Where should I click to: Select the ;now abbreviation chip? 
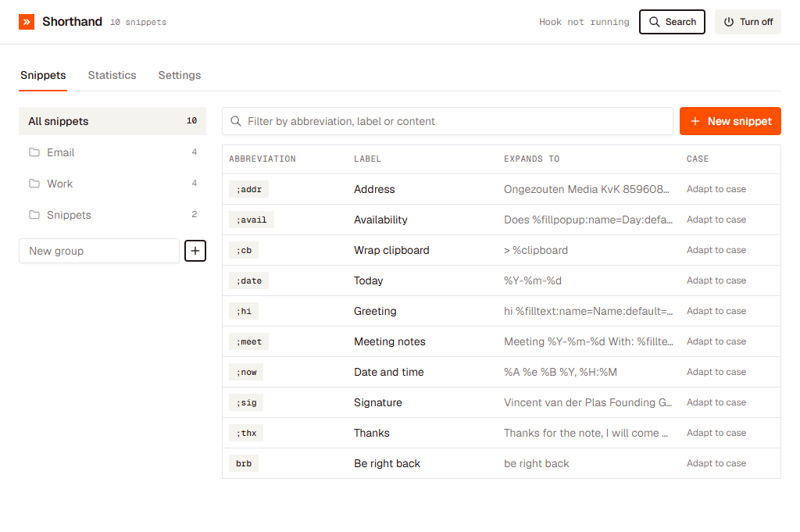(x=246, y=373)
